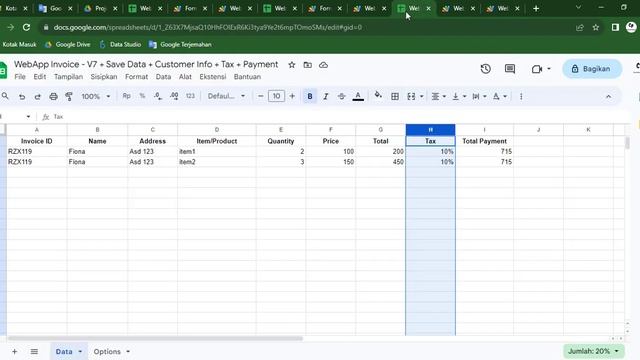Open the Tampilan menu
This screenshot has width=640, height=360.
click(68, 77)
